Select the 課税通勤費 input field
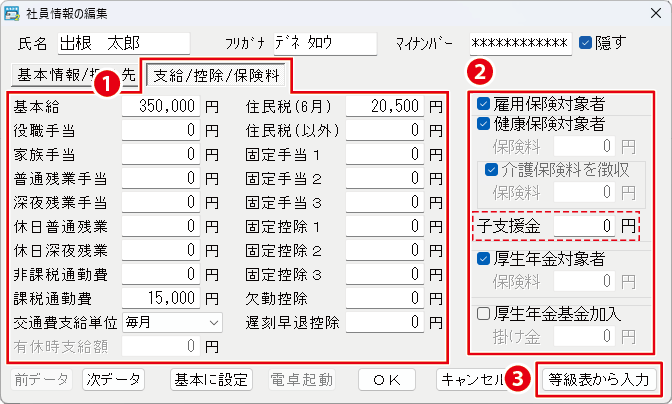Image resolution: width=672 pixels, height=404 pixels. click(x=160, y=298)
